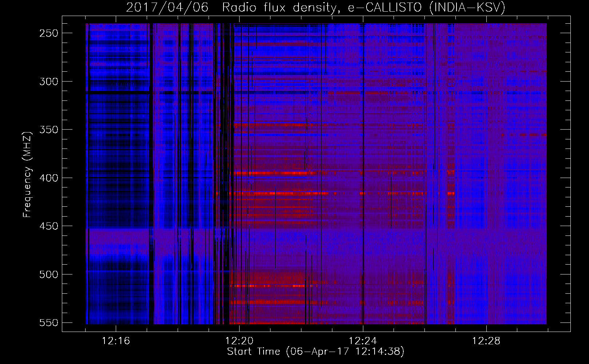Click the 500 frequency tick label

(x=49, y=274)
